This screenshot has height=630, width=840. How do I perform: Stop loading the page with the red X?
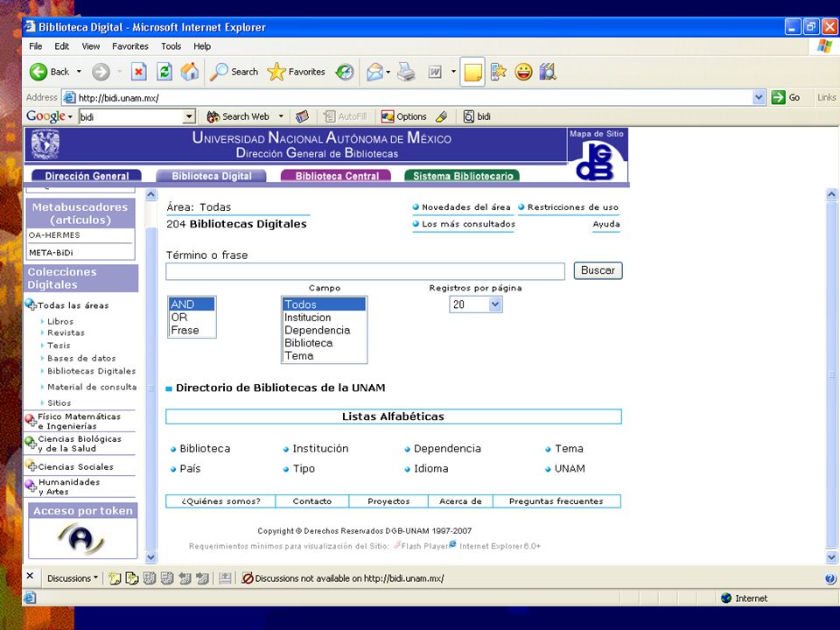pos(139,72)
